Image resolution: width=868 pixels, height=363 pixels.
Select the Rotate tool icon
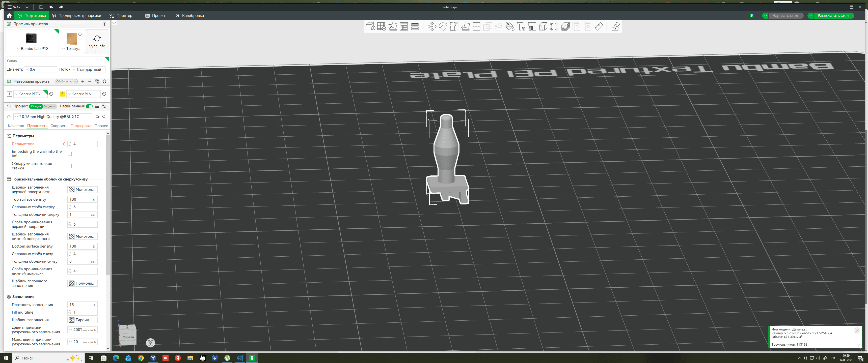click(x=443, y=27)
